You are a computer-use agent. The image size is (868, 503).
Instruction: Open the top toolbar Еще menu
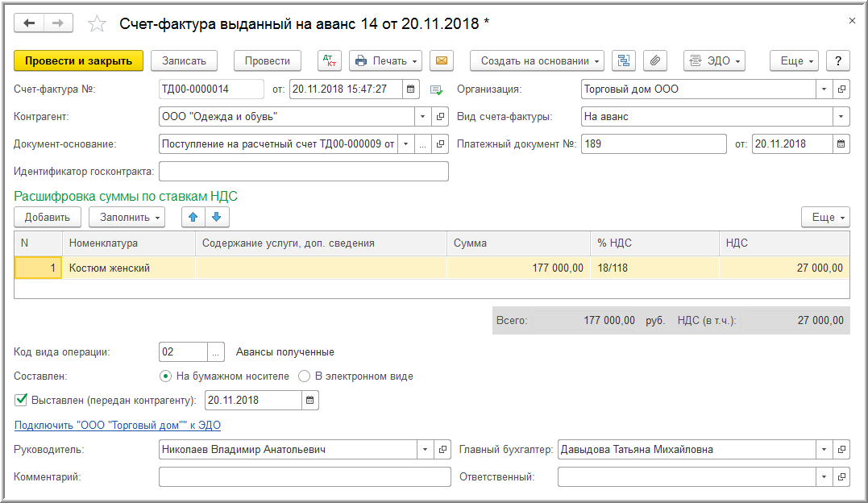[794, 61]
